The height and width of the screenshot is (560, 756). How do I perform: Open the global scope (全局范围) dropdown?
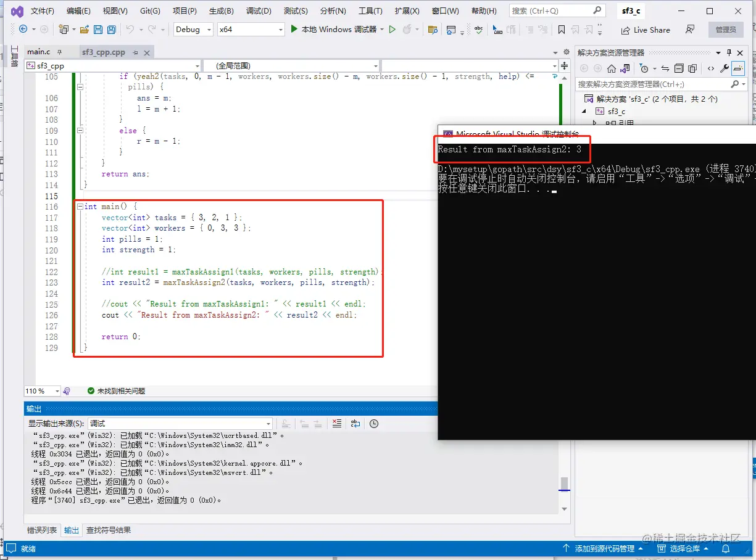click(291, 65)
